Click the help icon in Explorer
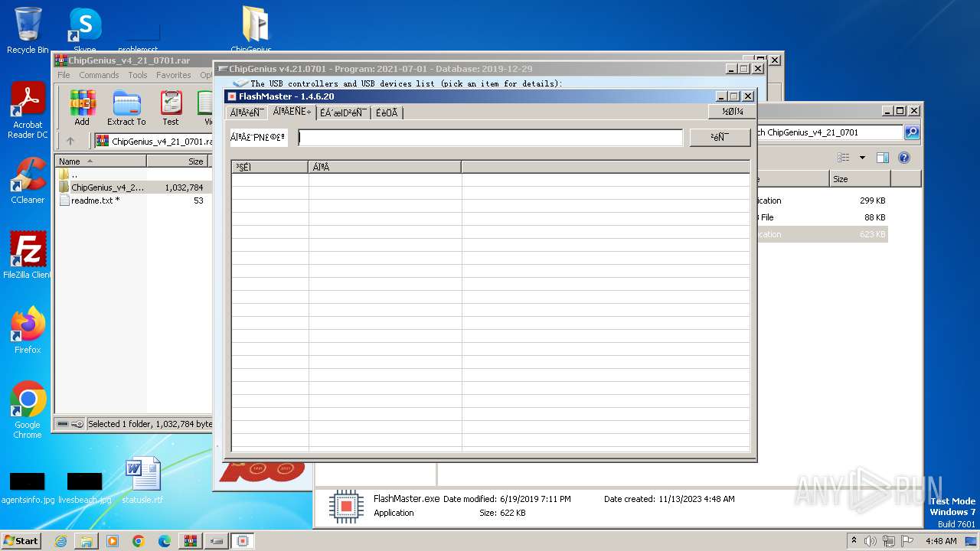This screenshot has height=551, width=980. [904, 158]
